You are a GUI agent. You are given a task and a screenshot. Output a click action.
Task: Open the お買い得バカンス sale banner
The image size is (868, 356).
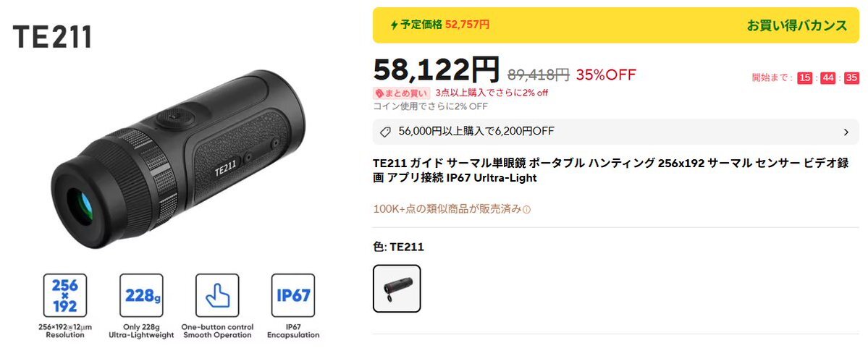(x=615, y=25)
